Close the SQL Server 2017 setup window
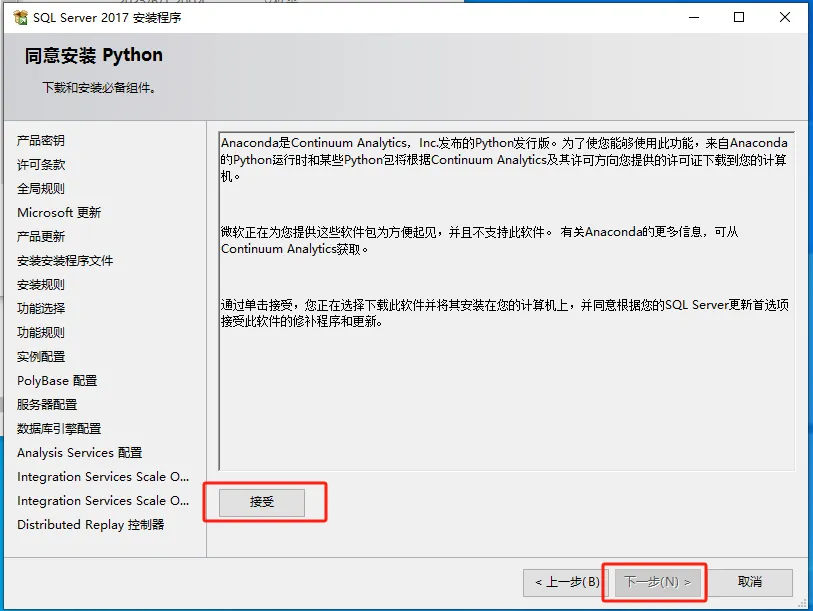Screen dimensions: 813x611 [x=785, y=17]
